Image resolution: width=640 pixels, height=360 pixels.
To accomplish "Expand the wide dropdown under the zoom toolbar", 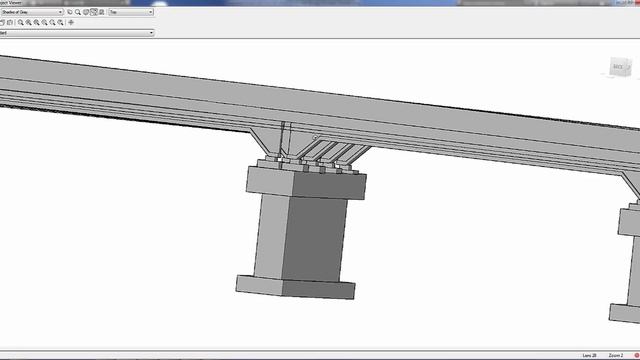I will click(77, 33).
